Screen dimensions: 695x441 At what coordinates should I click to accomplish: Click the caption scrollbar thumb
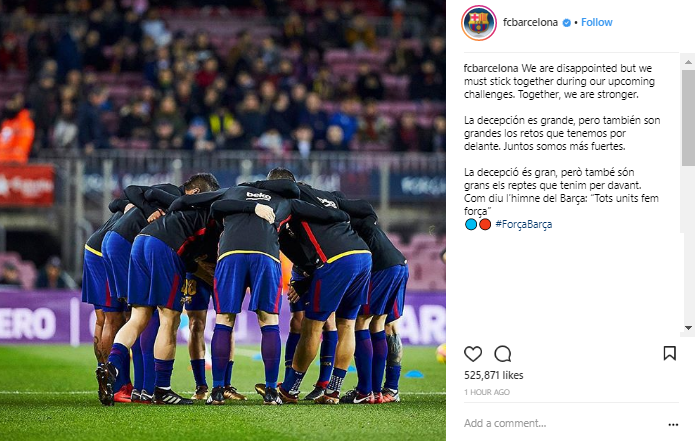(x=688, y=117)
